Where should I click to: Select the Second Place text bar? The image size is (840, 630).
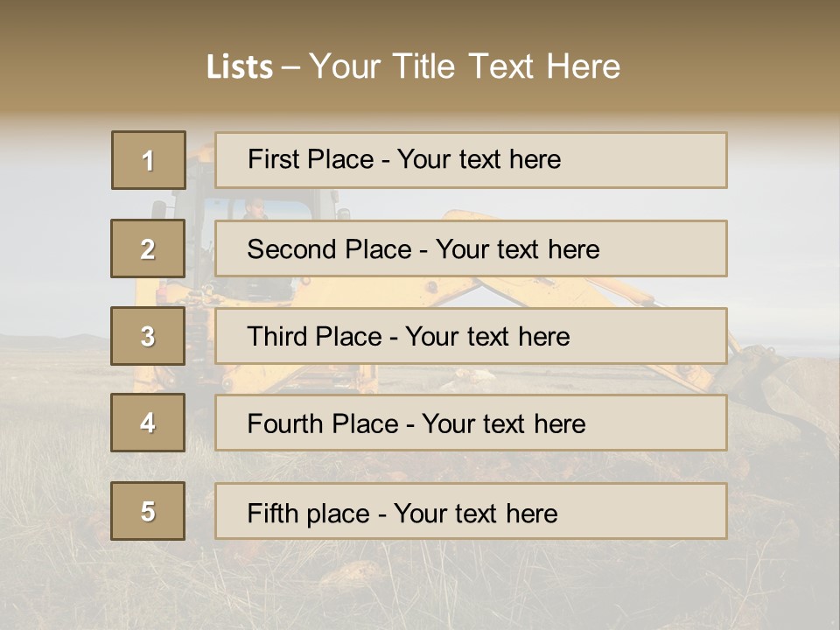point(471,248)
